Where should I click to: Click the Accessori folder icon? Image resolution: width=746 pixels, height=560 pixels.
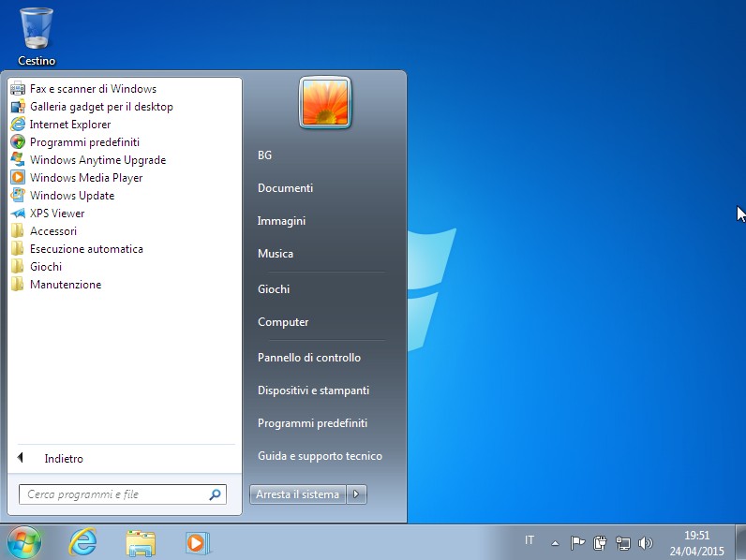coord(18,231)
